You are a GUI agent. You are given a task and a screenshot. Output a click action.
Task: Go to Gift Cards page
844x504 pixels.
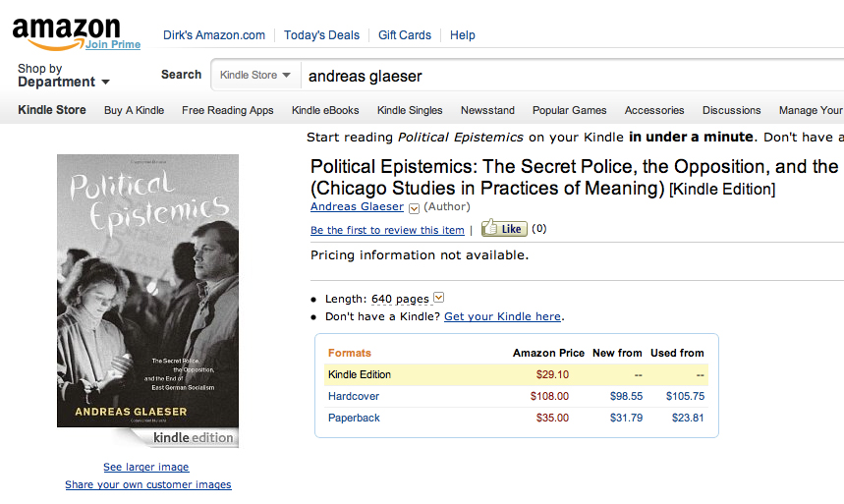tap(405, 35)
